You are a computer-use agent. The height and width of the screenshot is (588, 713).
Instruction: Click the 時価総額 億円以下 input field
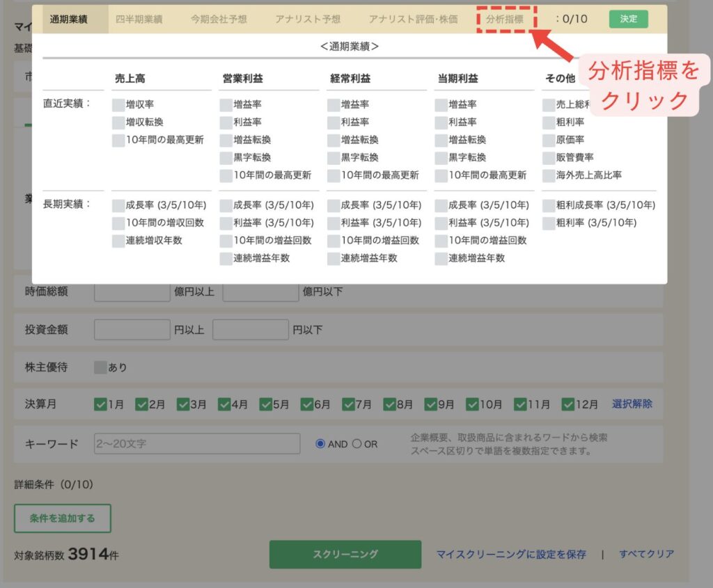click(260, 292)
